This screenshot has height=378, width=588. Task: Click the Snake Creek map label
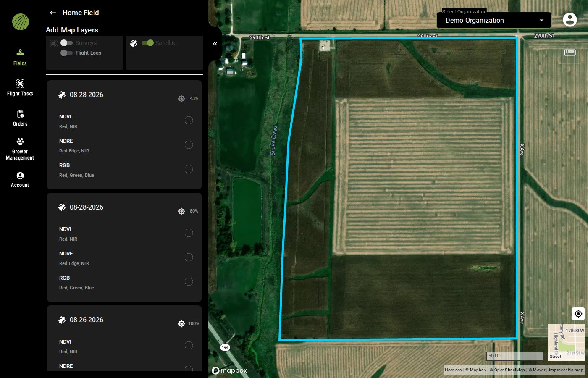(274, 140)
